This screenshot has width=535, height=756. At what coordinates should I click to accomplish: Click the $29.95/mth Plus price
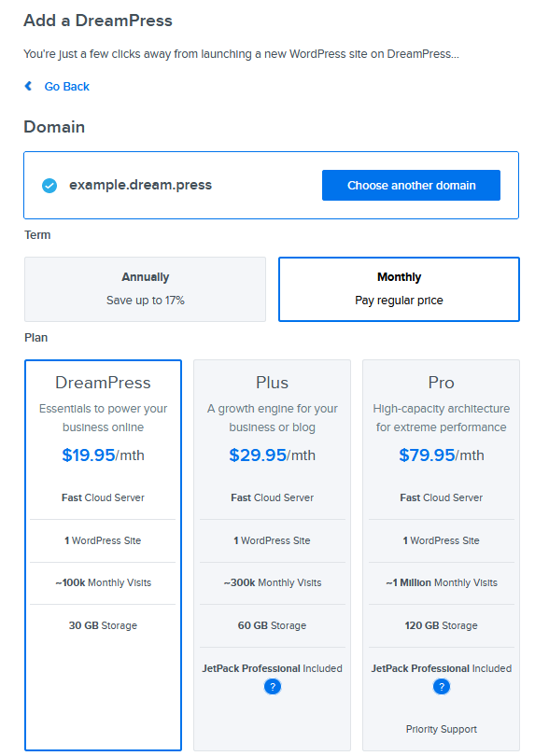tap(272, 455)
